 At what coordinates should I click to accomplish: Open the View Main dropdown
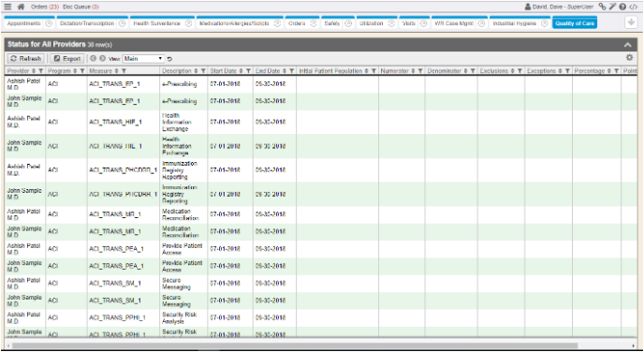(x=143, y=59)
